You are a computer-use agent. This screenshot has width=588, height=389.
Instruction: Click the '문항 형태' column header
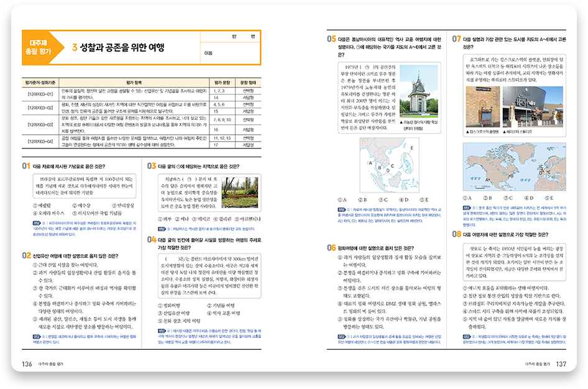(x=248, y=83)
